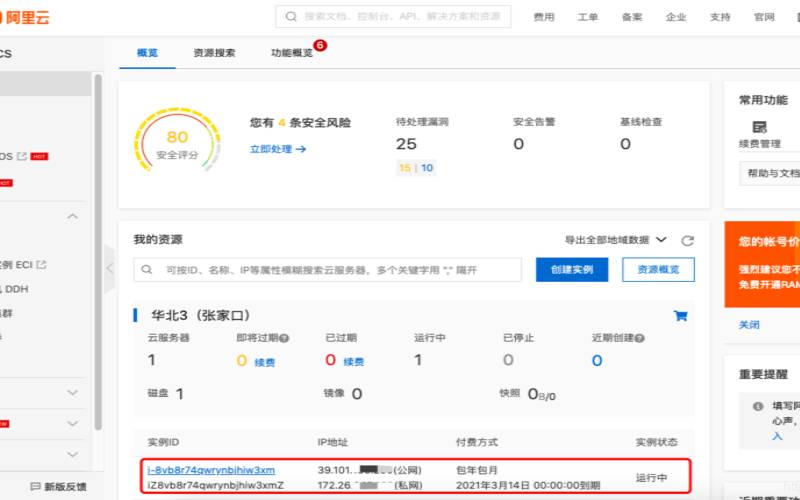
Task: Open the 工单 menu
Action: (588, 17)
